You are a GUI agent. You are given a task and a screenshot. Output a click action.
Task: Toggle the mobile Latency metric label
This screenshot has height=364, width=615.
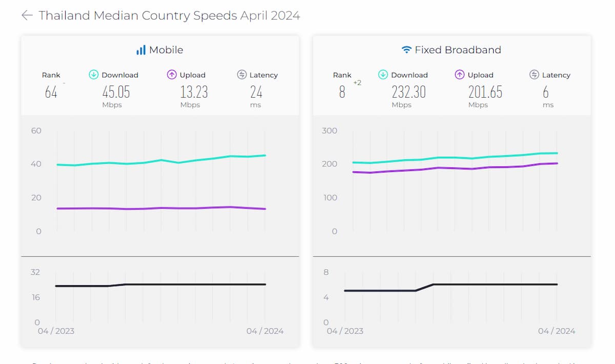pyautogui.click(x=262, y=75)
